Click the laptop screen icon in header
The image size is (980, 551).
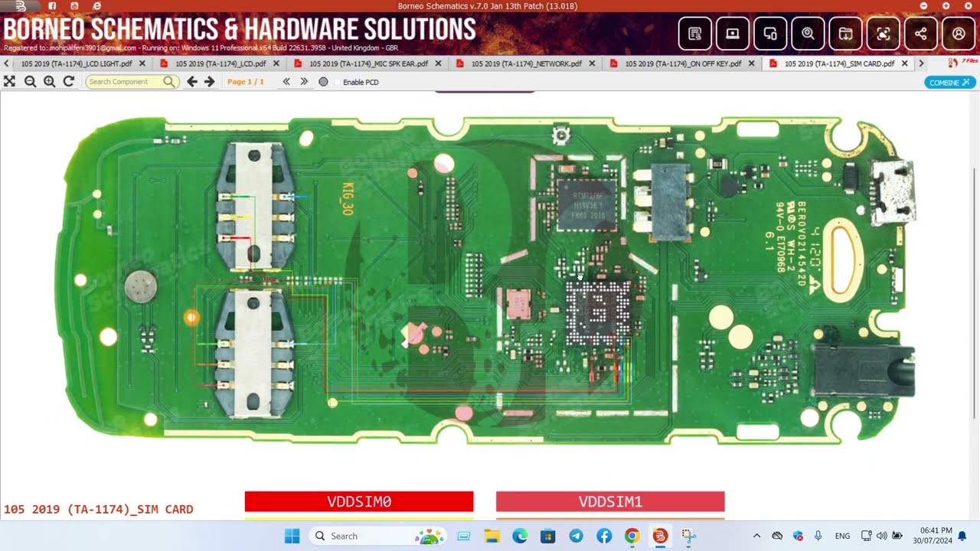733,34
